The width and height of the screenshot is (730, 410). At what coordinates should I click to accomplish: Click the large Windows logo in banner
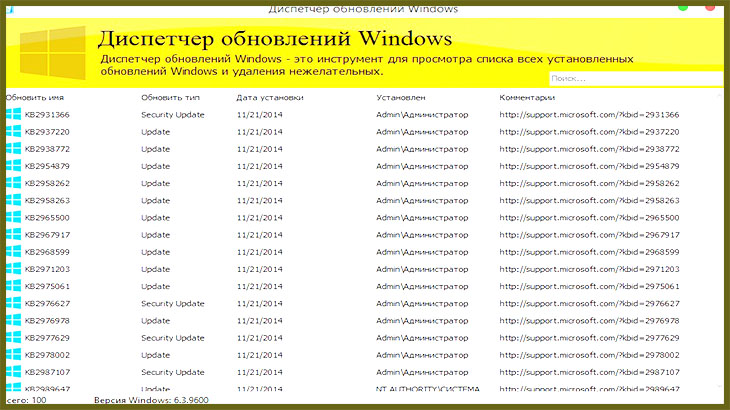[x=53, y=53]
